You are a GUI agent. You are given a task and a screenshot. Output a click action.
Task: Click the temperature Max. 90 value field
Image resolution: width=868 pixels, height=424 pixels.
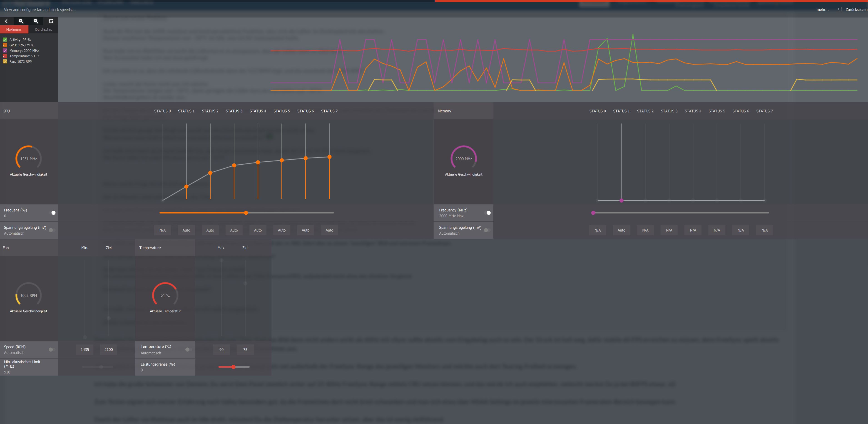click(221, 349)
